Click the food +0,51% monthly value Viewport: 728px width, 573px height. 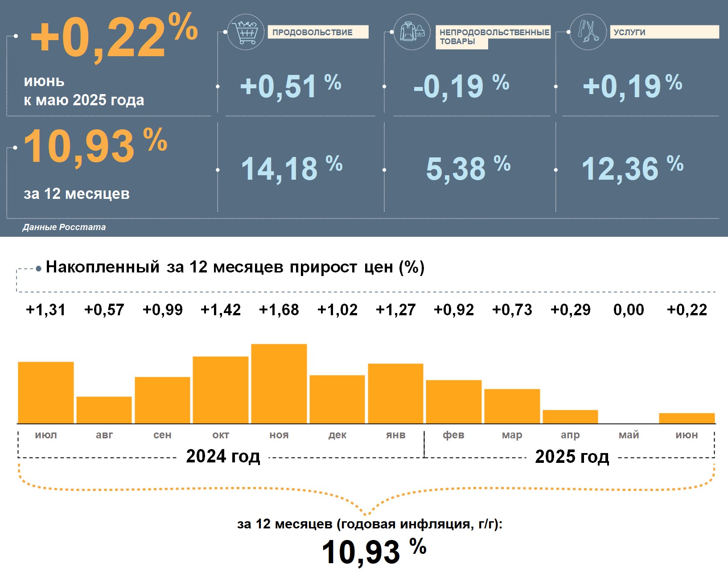(290, 86)
